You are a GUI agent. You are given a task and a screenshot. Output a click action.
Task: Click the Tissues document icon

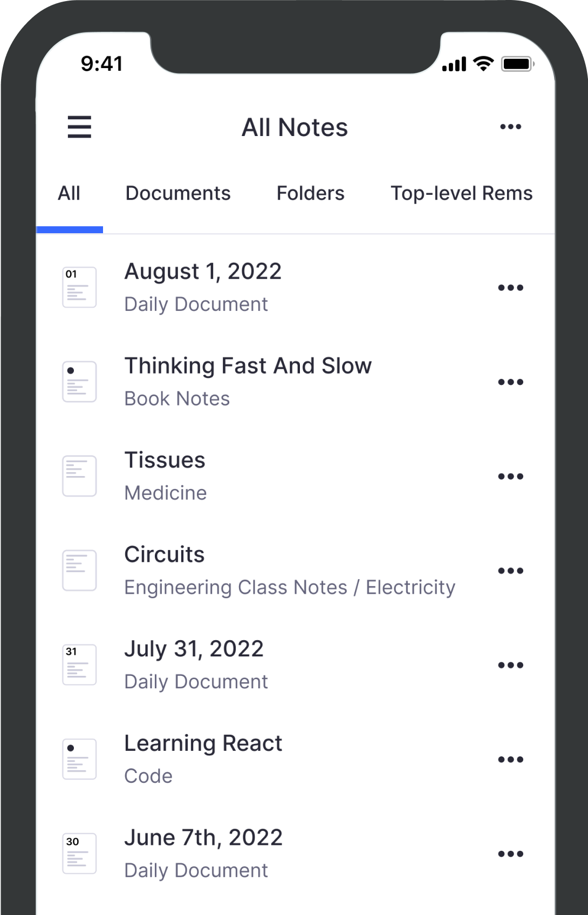click(79, 476)
